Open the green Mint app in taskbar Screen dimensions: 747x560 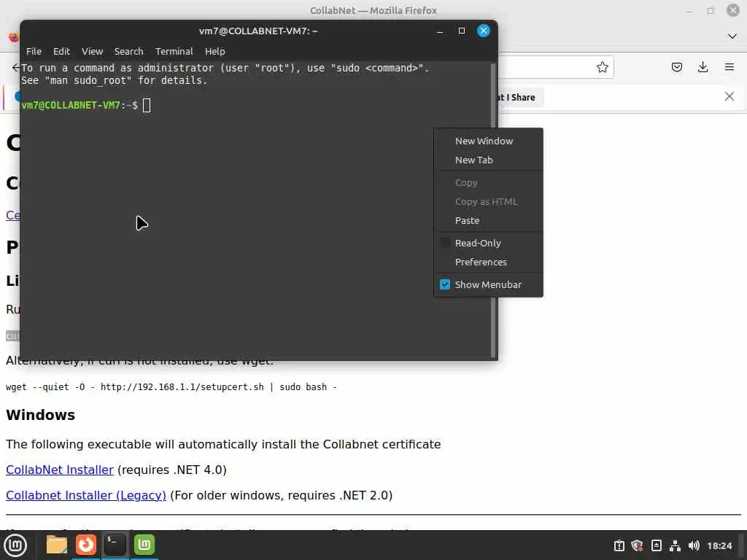tap(144, 545)
